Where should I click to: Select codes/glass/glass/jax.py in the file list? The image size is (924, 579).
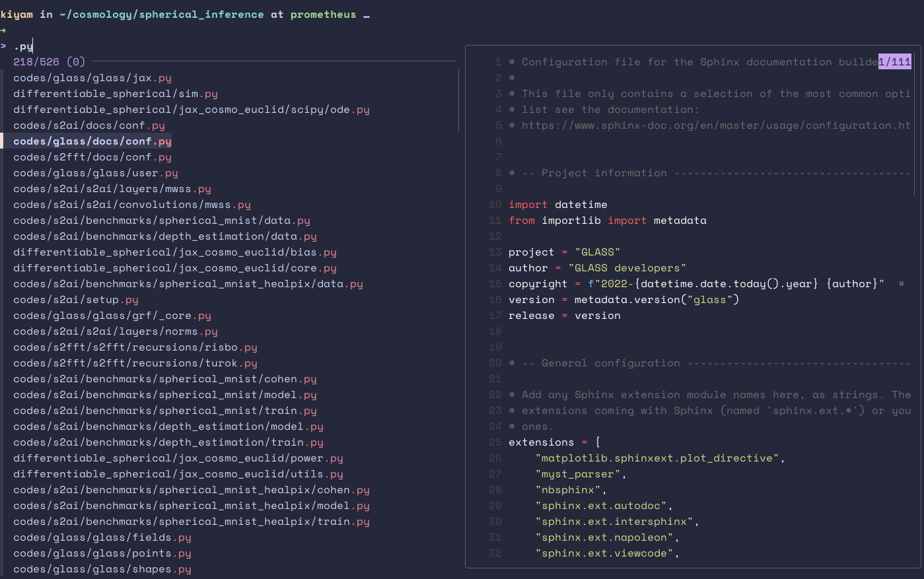click(x=92, y=78)
